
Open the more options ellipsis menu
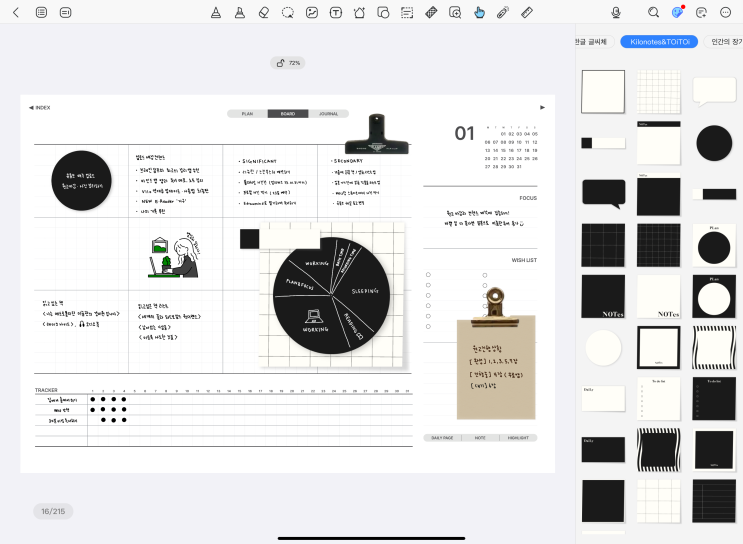(x=725, y=13)
